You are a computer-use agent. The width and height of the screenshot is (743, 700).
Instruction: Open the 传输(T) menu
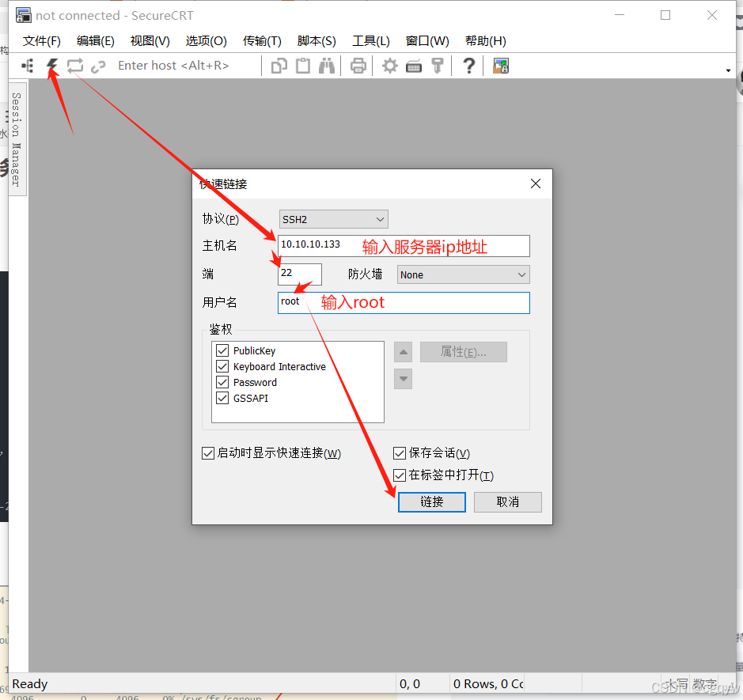click(262, 41)
